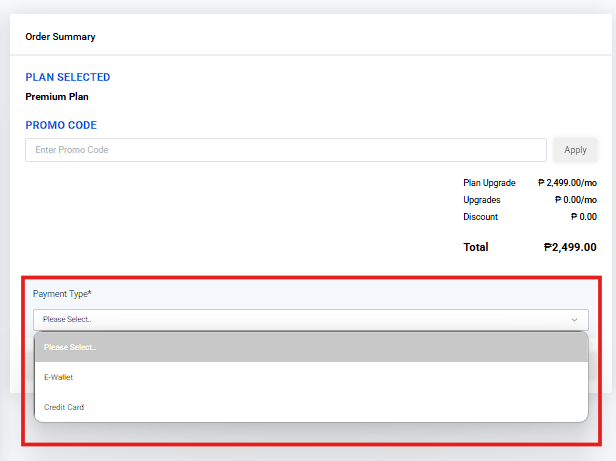Click the Upgrades row label
This screenshot has height=461, width=616.
(481, 200)
